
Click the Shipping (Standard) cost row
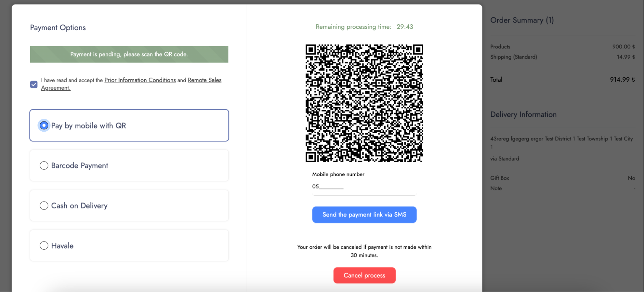(562, 57)
